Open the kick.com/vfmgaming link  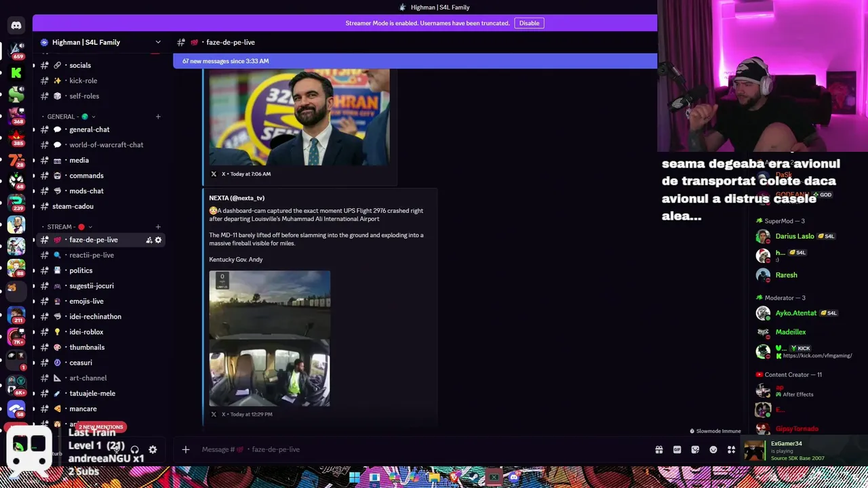click(817, 356)
